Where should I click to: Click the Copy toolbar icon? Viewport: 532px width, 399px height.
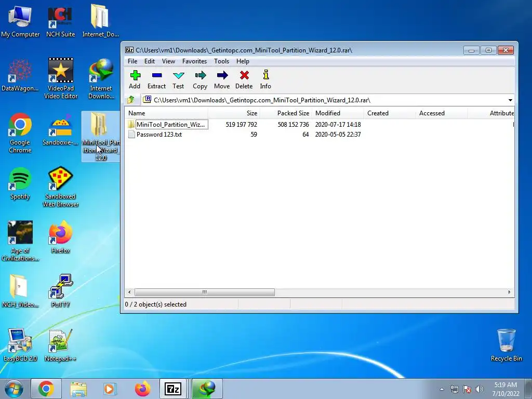point(200,79)
